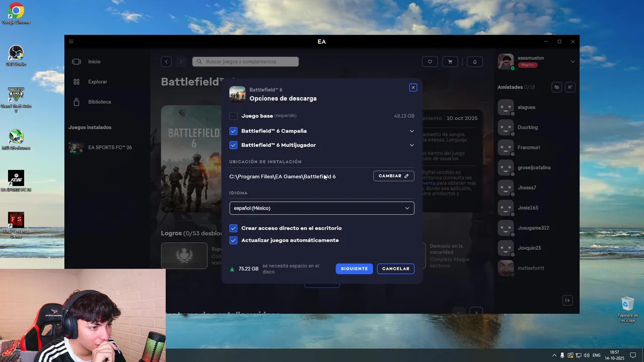Click the PlayPro badge under username
The image size is (644, 362).
click(x=528, y=65)
